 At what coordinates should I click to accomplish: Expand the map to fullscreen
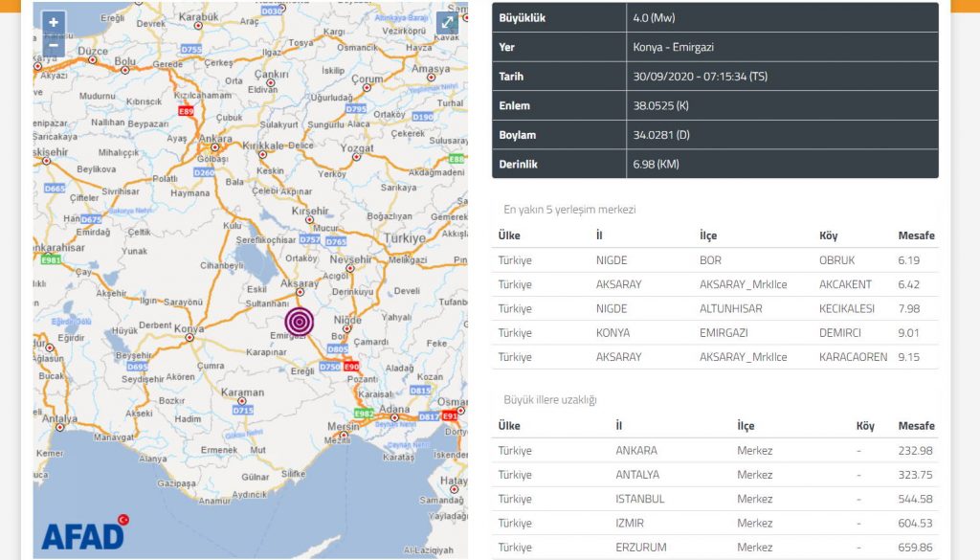coord(447,23)
